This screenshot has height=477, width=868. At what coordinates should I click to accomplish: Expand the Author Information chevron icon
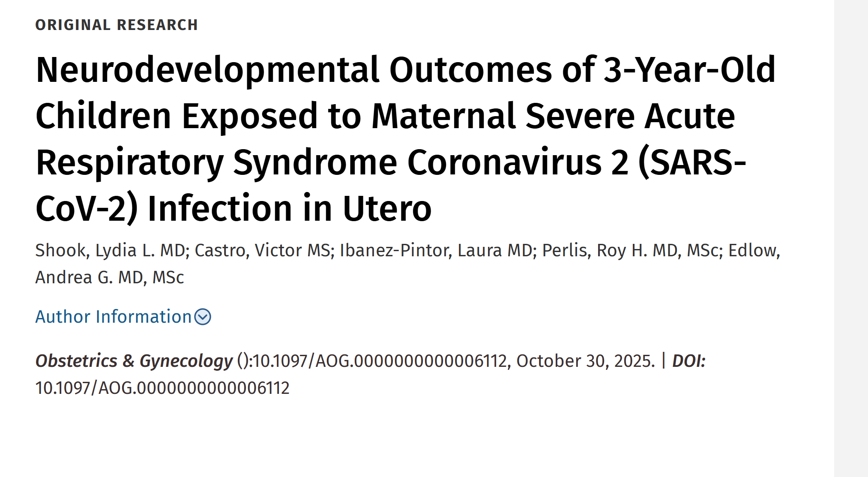[203, 317]
